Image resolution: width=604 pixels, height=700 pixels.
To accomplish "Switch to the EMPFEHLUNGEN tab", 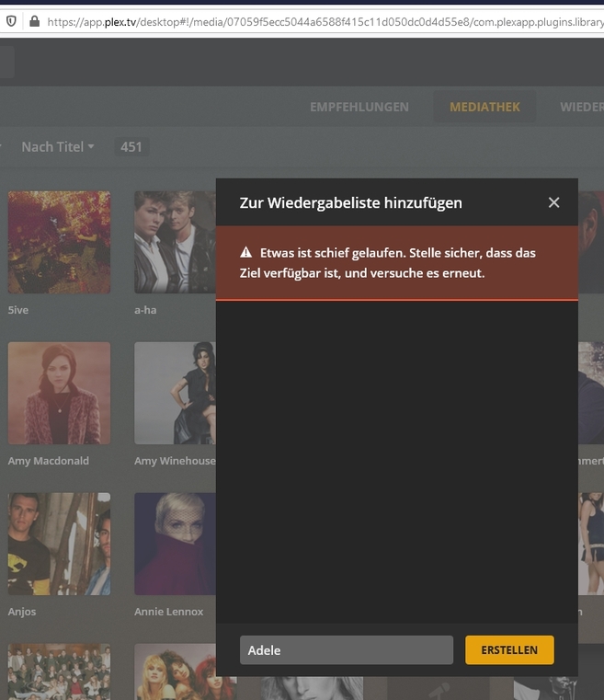I will click(x=359, y=107).
